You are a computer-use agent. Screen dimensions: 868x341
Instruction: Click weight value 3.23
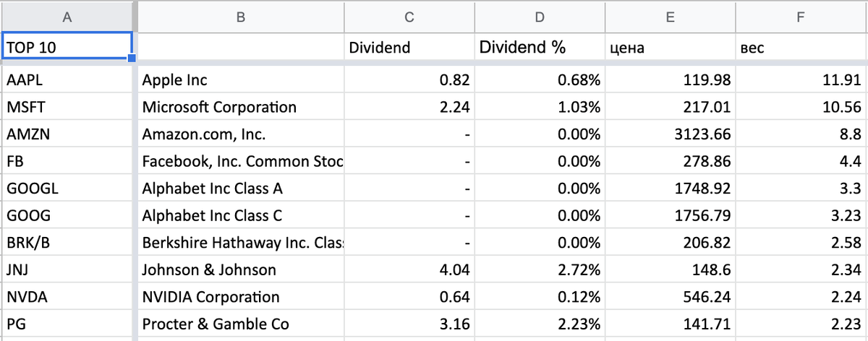click(x=801, y=215)
